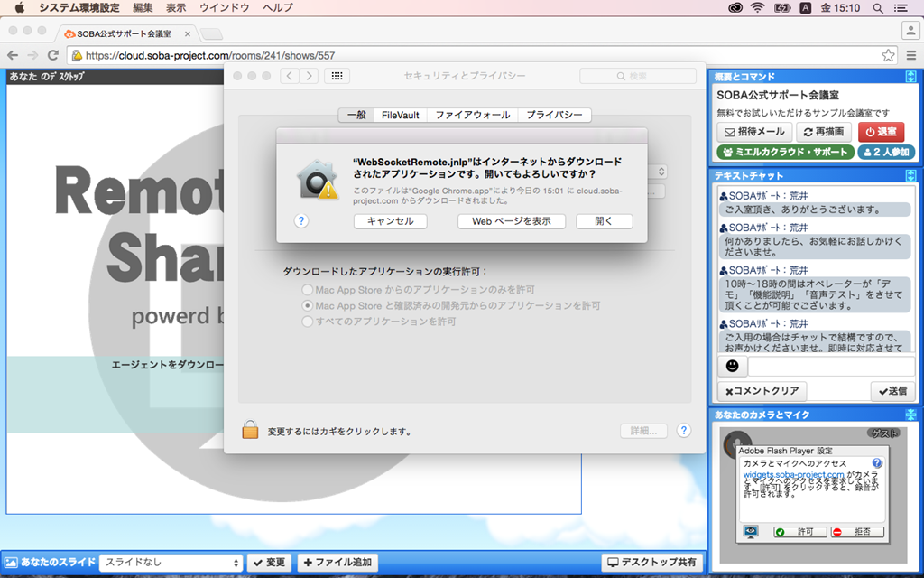This screenshot has width=924, height=578.
Task: Click the lock to make changes
Action: [x=250, y=430]
